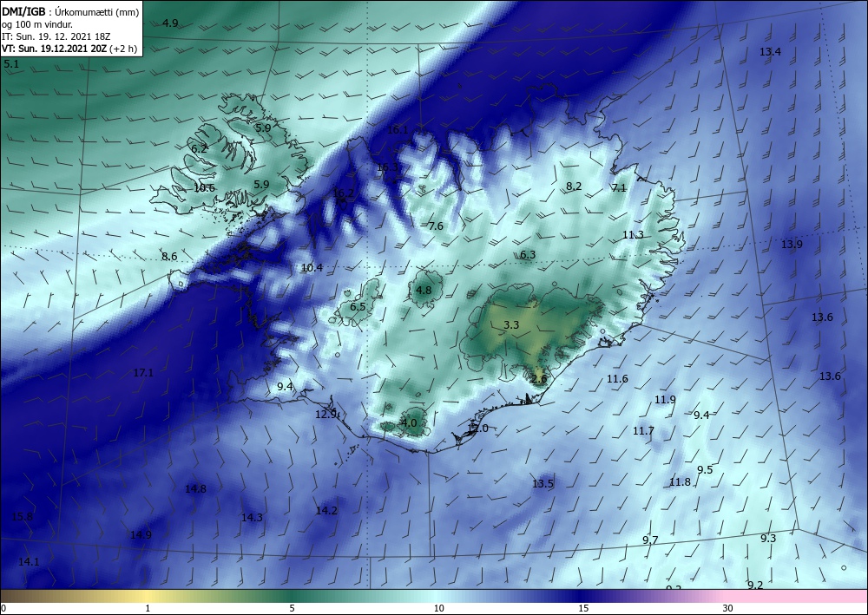Click the value label 14.9

point(141,535)
